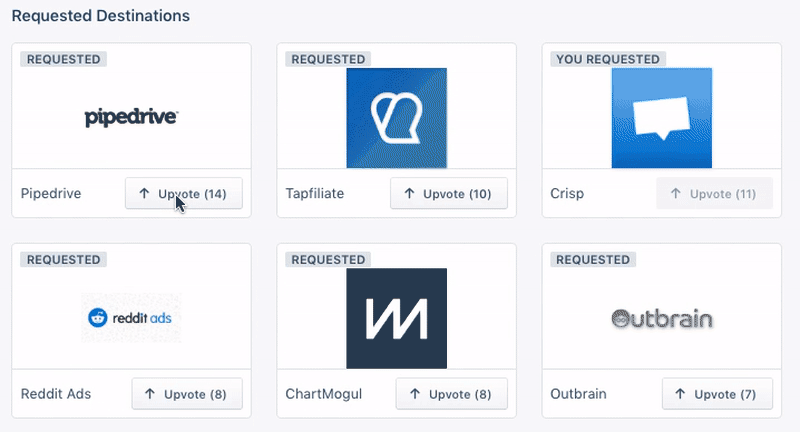This screenshot has height=432, width=800.
Task: Click REQUESTED badge on ChartMogul card
Action: click(328, 260)
